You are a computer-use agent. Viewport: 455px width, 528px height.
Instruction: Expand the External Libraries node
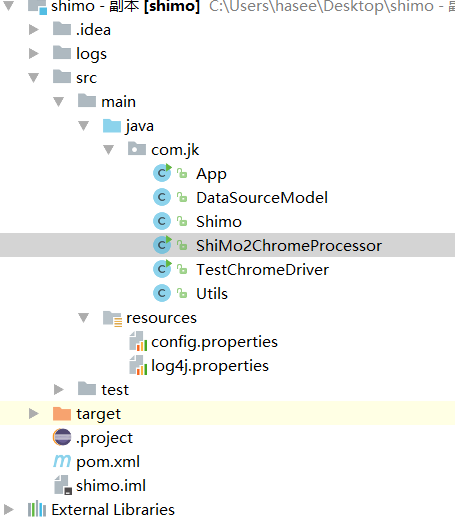click(x=9, y=509)
